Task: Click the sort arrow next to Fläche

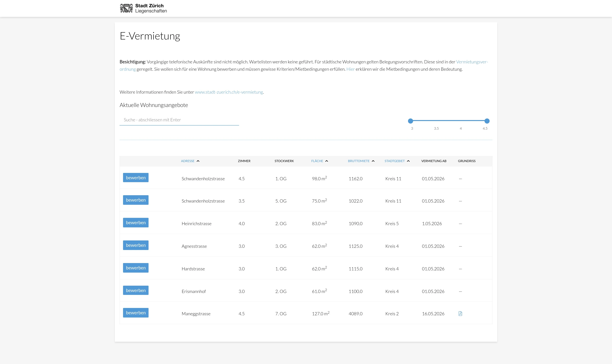Action: pyautogui.click(x=327, y=161)
